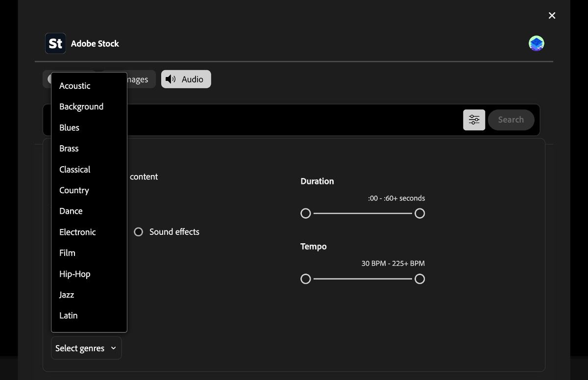Screen dimensions: 588x380
Task: Click the Tempo slider maximum handle
Action: pos(419,279)
